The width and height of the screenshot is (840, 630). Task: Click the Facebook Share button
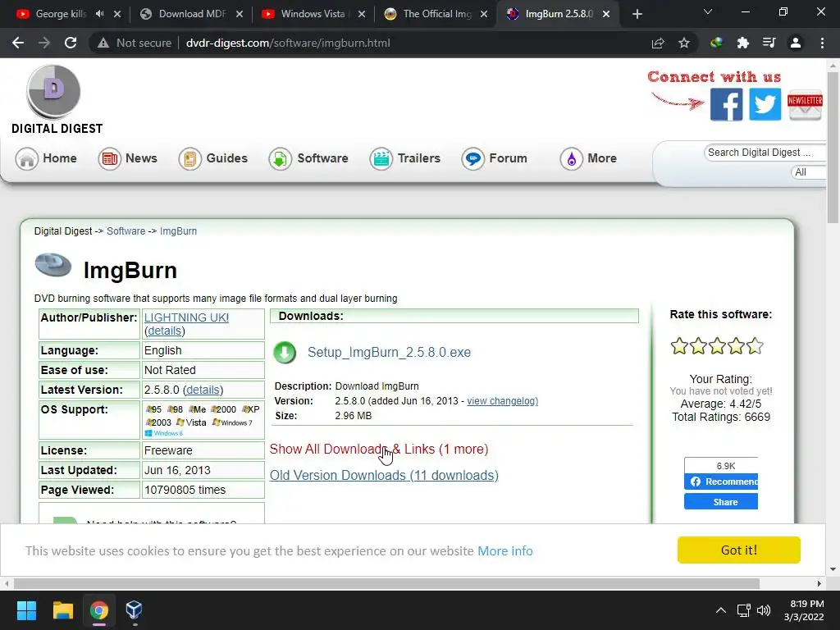pos(720,502)
